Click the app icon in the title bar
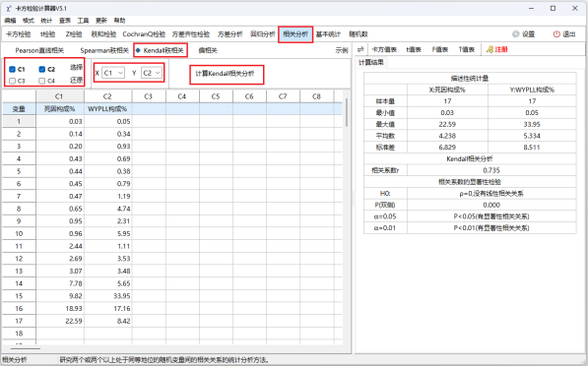 (x=8, y=8)
